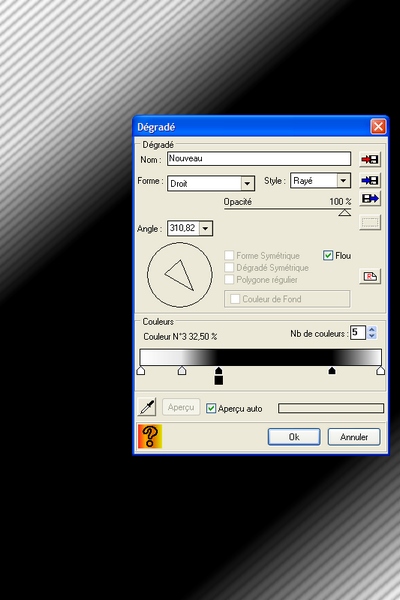Open the Forme dropdown showing Droit
This screenshot has height=600, width=400.
[x=247, y=184]
